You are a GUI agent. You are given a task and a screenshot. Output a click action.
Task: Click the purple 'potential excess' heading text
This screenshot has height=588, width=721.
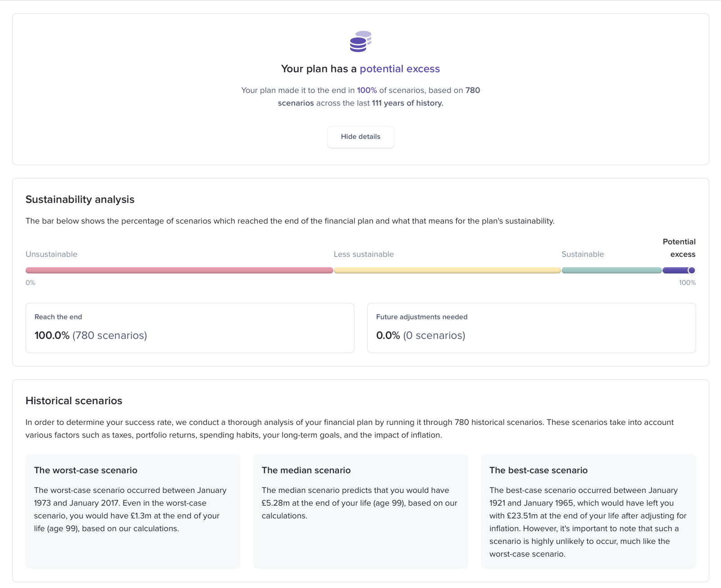tap(399, 69)
